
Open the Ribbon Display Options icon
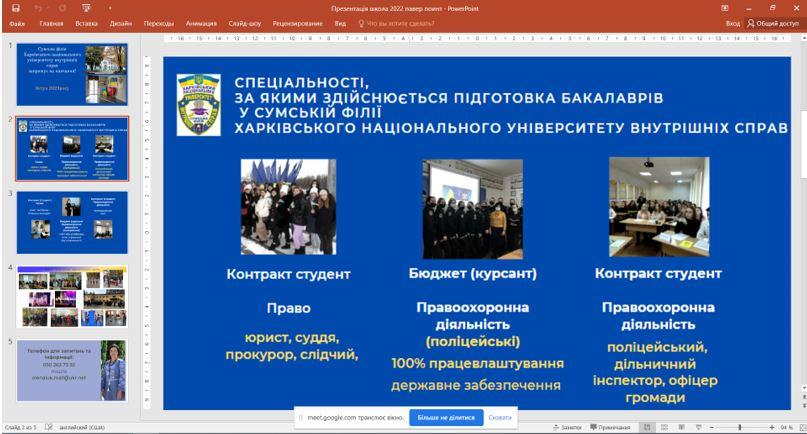725,8
